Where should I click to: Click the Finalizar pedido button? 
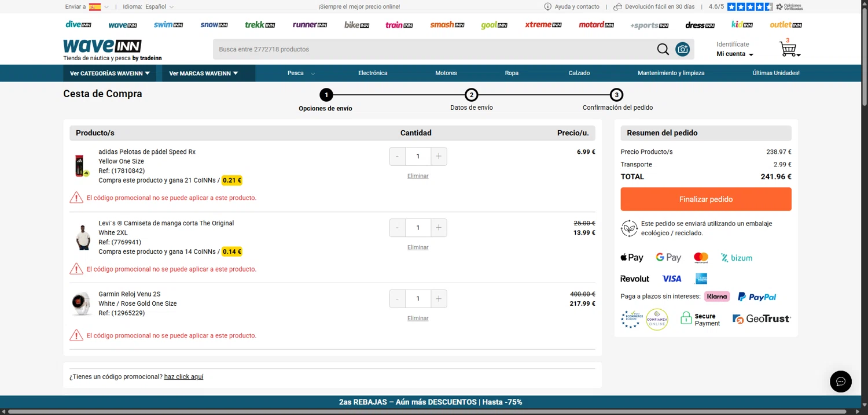tap(706, 199)
